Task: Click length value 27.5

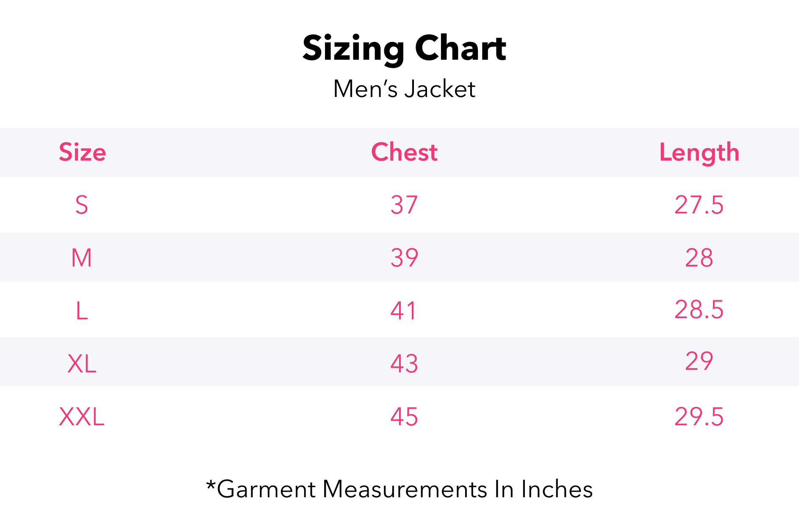Action: [x=699, y=205]
